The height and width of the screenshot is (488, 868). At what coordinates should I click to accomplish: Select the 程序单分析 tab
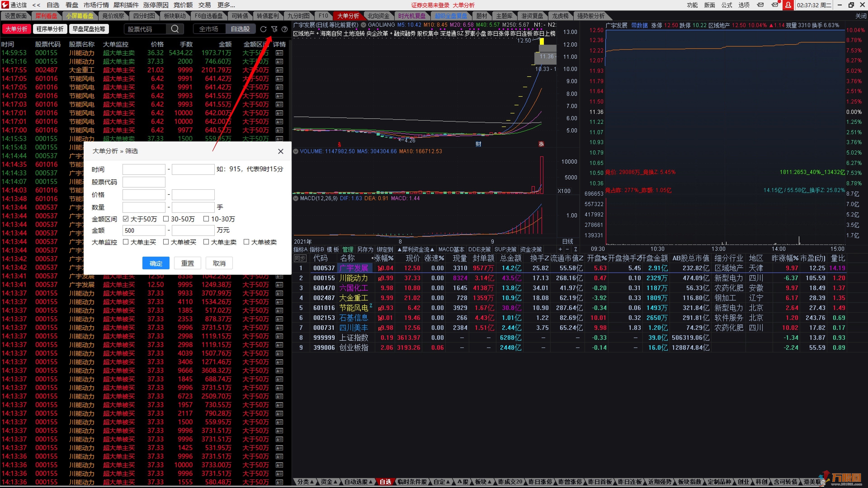[50, 29]
